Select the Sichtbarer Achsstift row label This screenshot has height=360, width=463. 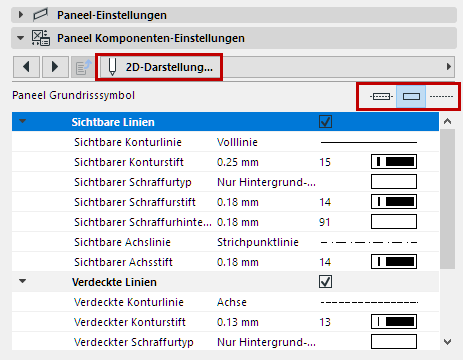[x=123, y=262]
